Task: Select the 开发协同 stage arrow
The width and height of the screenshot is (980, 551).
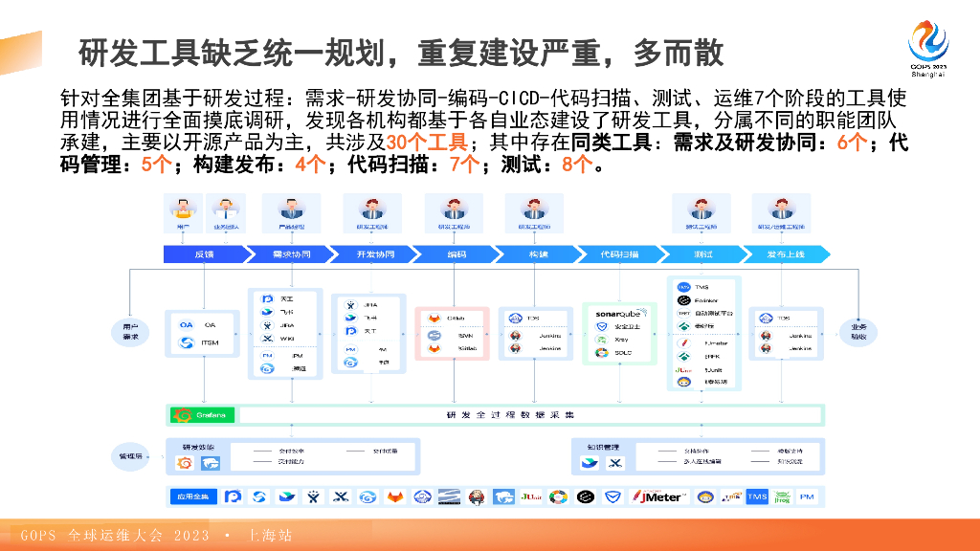Action: (372, 254)
